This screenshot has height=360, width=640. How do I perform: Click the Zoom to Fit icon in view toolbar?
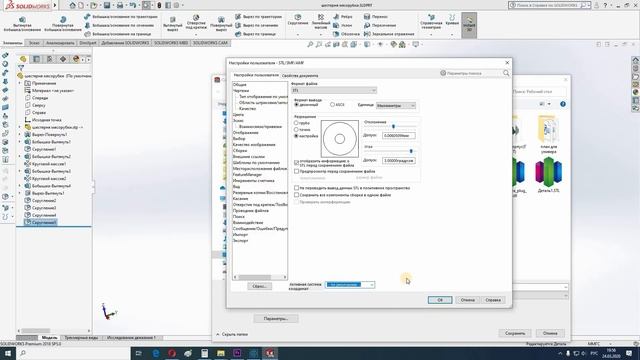click(310, 44)
